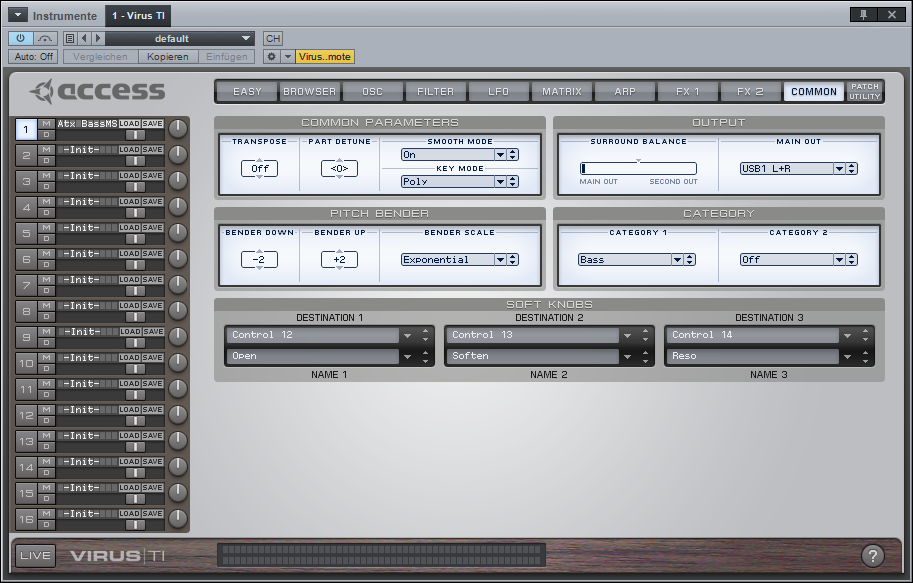The height and width of the screenshot is (583, 913).
Task: Mute part 3 with M button
Action: pos(46,175)
